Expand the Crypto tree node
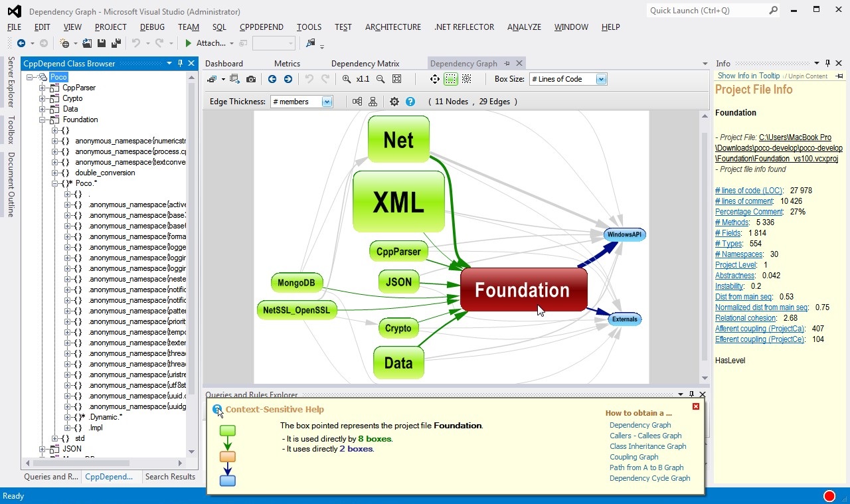Viewport: 850px width, 504px height. pos(42,98)
